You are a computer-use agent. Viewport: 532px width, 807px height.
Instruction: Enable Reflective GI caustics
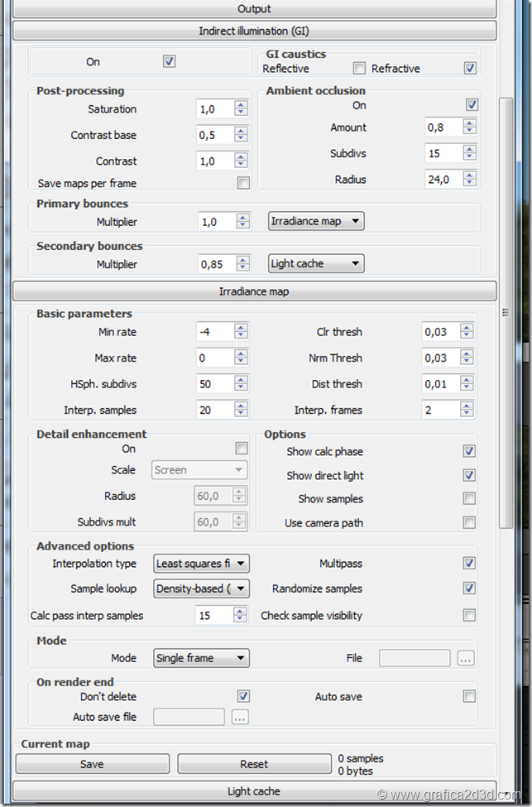point(359,69)
